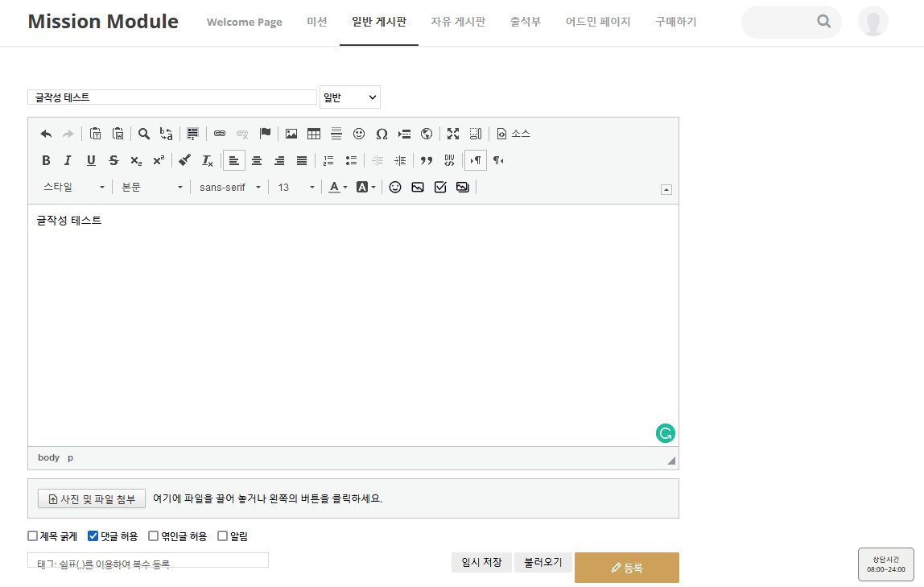
Task: Enable the 제목 굵게 checkbox
Action: tap(33, 536)
